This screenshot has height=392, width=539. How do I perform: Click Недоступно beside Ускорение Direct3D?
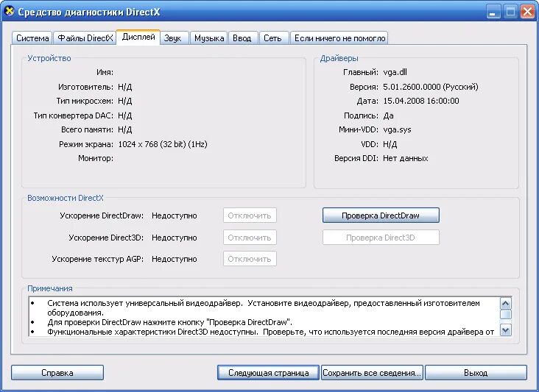pyautogui.click(x=175, y=238)
